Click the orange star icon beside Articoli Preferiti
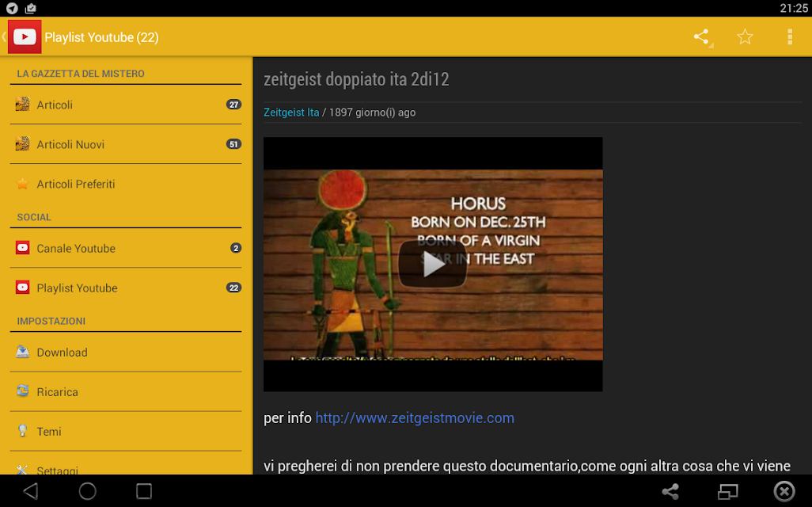Viewport: 812px width, 507px height. click(22, 184)
